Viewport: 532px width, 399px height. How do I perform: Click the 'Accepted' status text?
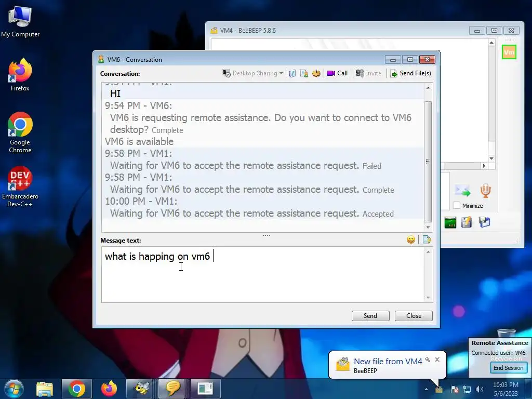click(x=378, y=214)
